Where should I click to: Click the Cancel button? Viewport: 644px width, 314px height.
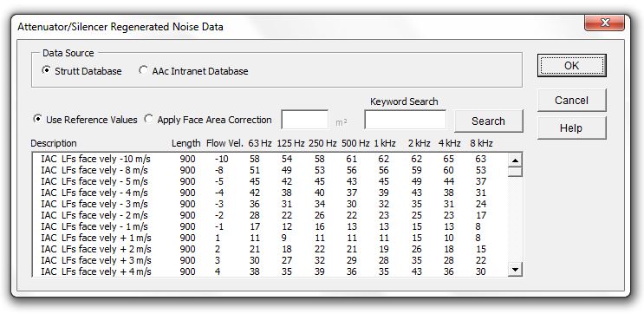click(x=571, y=101)
